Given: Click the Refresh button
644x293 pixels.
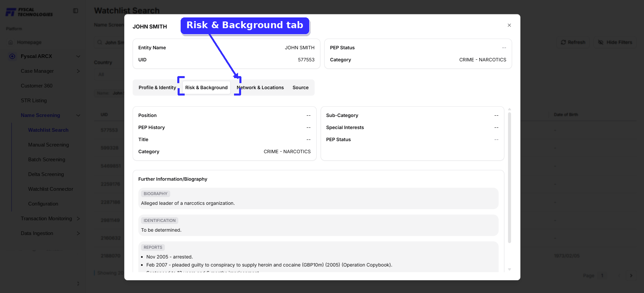Looking at the screenshot, I should click(x=573, y=42).
